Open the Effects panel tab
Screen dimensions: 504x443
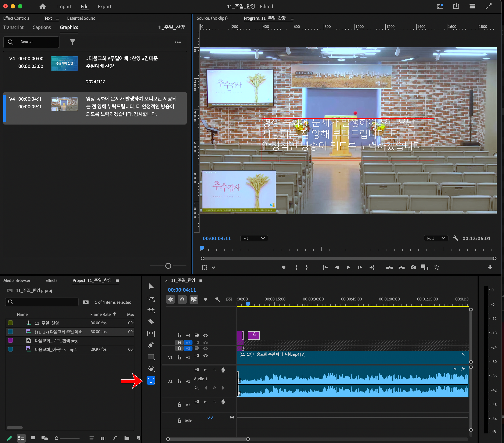(x=51, y=280)
